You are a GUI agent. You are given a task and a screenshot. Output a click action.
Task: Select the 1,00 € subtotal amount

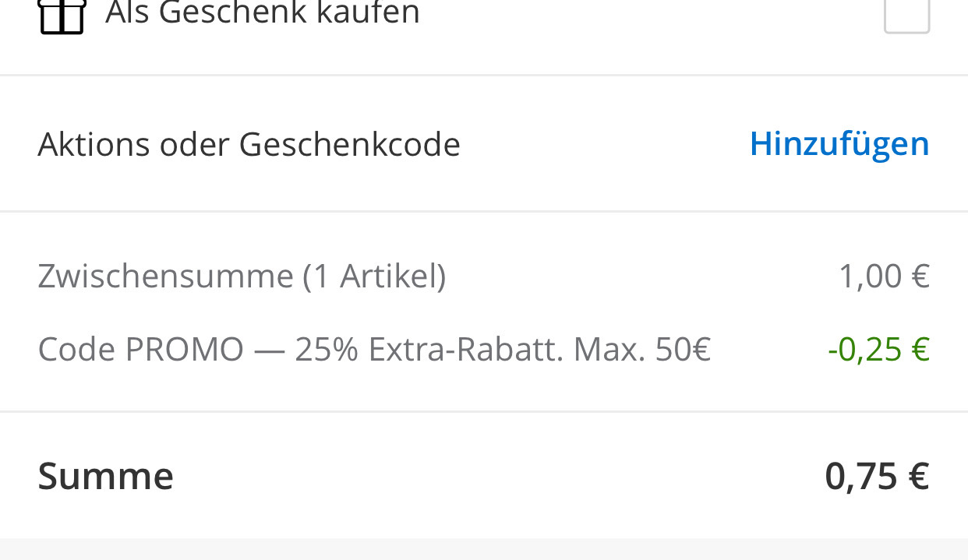884,276
